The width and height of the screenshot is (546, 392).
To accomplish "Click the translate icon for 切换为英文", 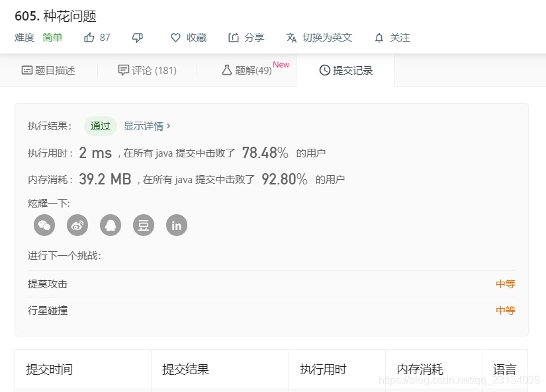I will (x=291, y=38).
